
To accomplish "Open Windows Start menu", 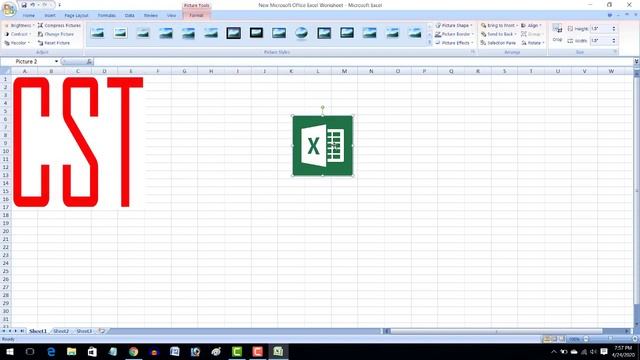I will (x=9, y=351).
